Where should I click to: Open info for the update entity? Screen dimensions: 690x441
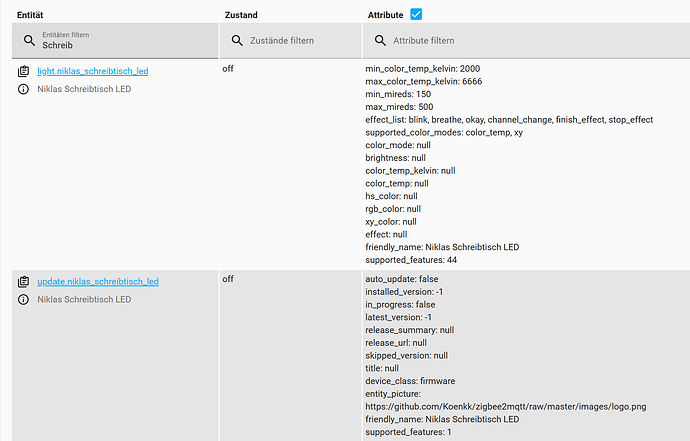pyautogui.click(x=24, y=299)
